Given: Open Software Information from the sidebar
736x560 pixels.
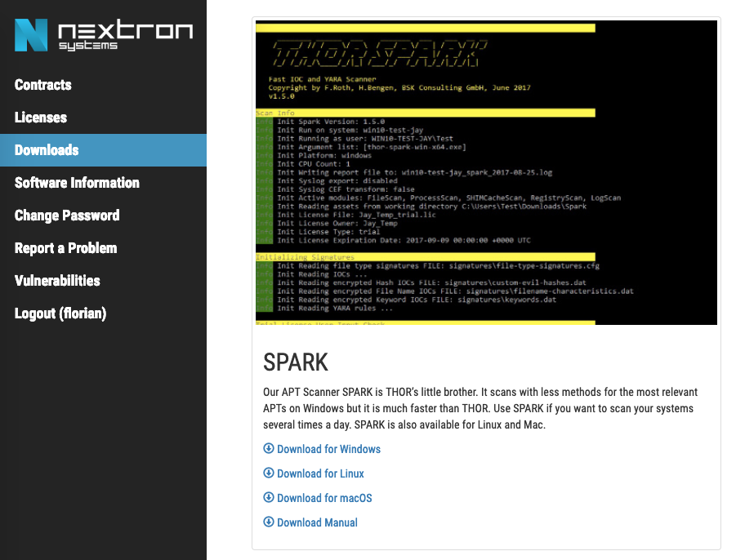Looking at the screenshot, I should [x=77, y=183].
